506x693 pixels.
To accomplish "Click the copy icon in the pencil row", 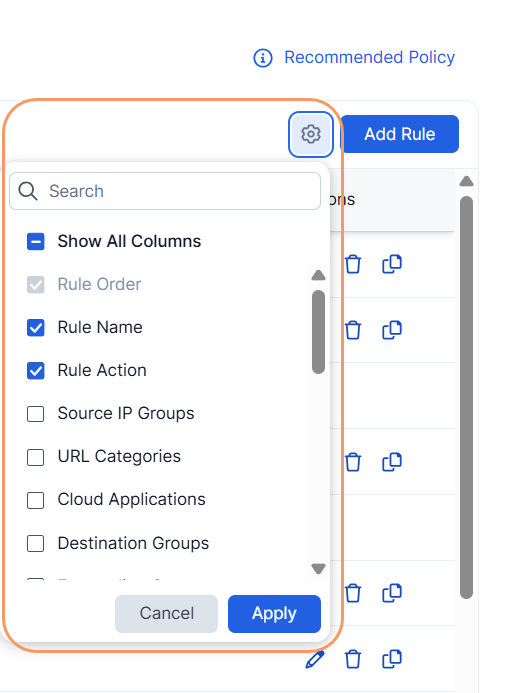I will (392, 659).
